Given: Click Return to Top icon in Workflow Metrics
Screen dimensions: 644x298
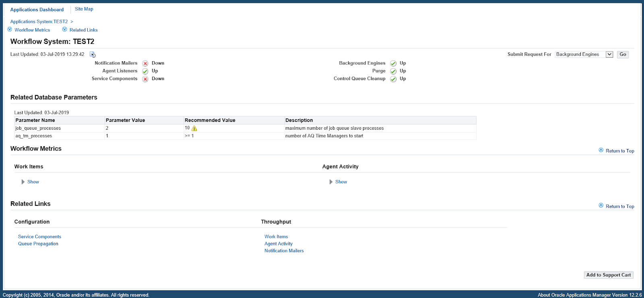Looking at the screenshot, I should pyautogui.click(x=601, y=150).
